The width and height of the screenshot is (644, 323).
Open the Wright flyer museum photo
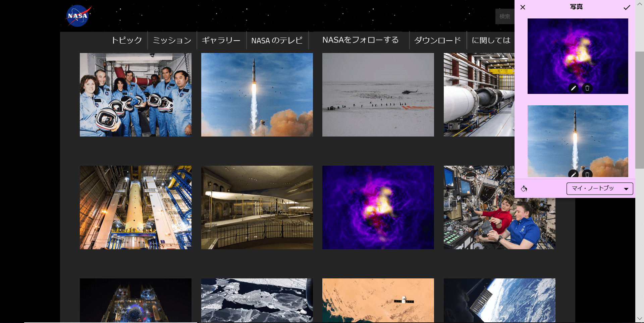pyautogui.click(x=257, y=207)
